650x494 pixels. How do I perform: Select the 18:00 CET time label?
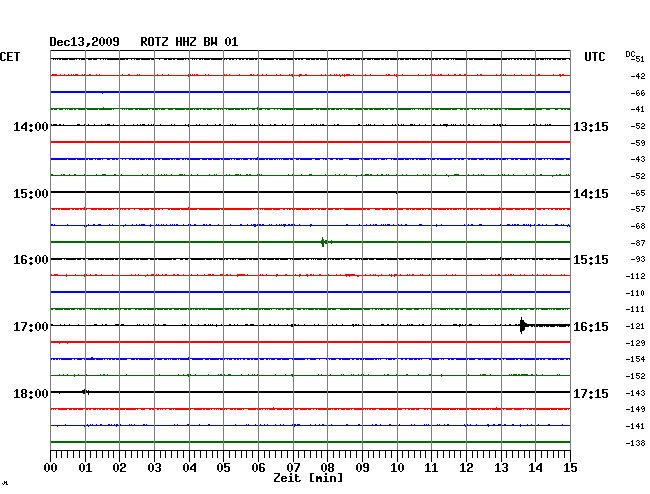[x=31, y=393]
